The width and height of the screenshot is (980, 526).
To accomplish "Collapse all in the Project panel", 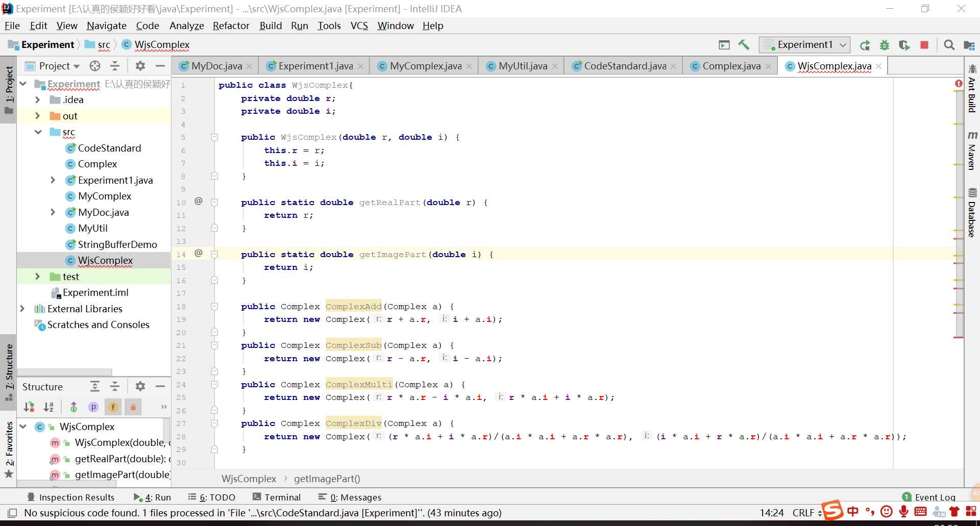I will click(115, 66).
